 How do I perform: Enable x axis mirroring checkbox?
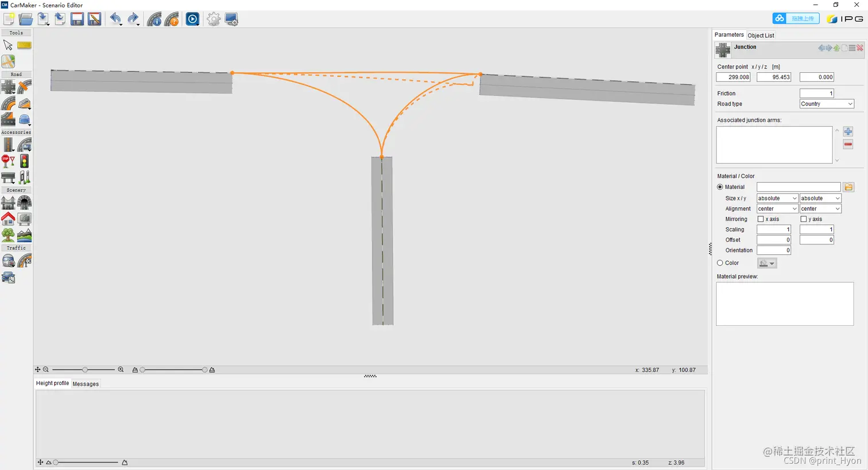(761, 219)
